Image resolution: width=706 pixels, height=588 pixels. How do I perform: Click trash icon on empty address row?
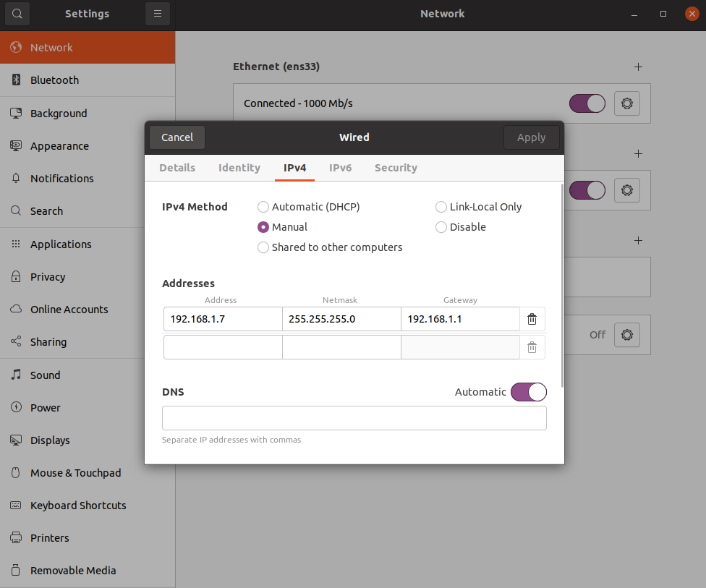pos(532,347)
